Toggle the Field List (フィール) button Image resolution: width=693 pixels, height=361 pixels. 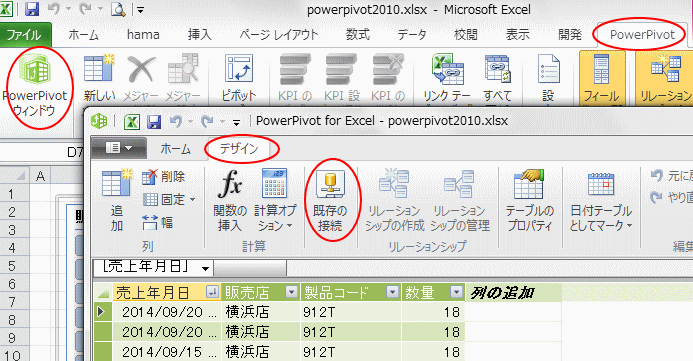(602, 77)
